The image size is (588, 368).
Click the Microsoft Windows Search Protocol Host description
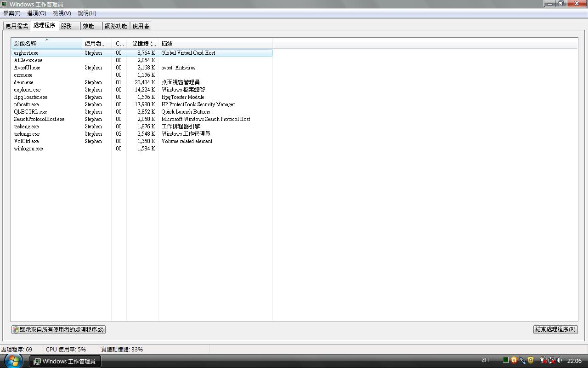pyautogui.click(x=206, y=119)
